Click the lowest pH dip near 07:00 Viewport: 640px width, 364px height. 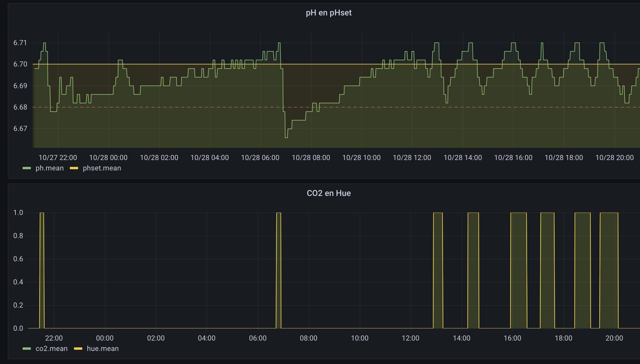[x=286, y=137]
